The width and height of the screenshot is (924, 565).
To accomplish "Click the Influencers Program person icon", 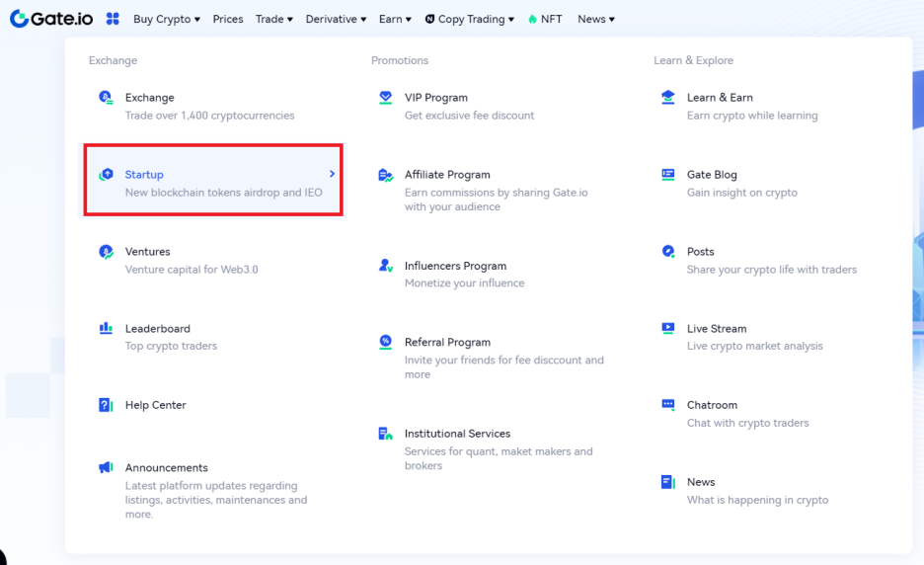I will tap(385, 266).
